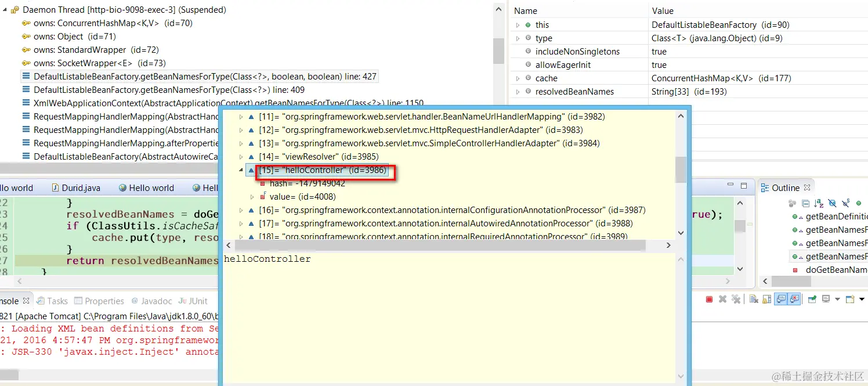Click the Pin Console icon

(812, 299)
